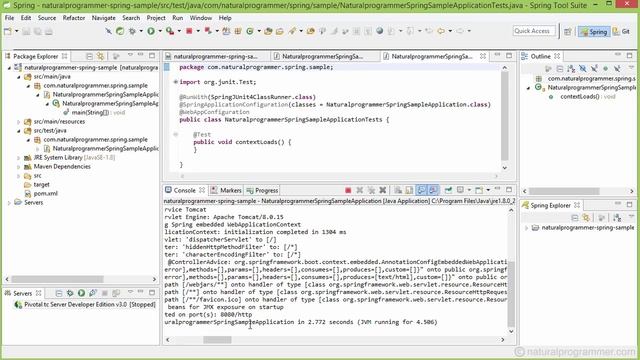Click the globe web browser icon in toolbar
Image resolution: width=640 pixels, height=360 pixels.
[x=380, y=31]
